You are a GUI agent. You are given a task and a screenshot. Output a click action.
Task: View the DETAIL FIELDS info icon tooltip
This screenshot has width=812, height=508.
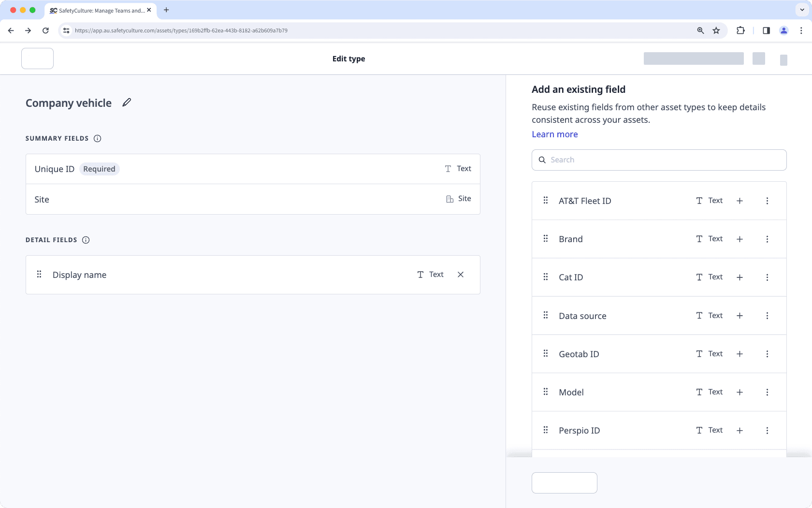coord(86,240)
